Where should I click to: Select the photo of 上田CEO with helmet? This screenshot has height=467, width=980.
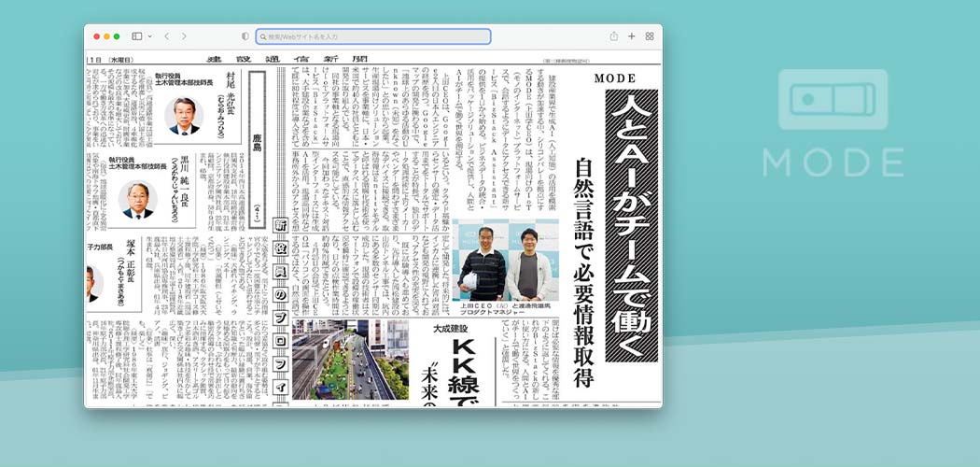pos(482,262)
